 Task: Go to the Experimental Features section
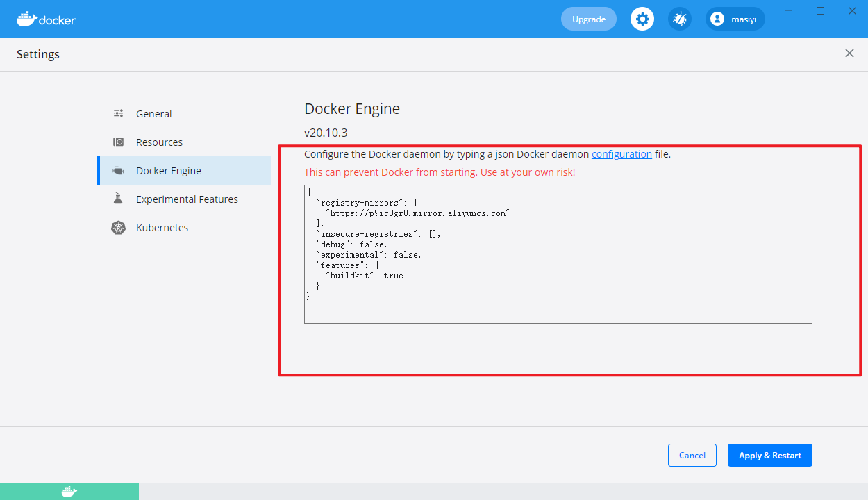point(184,199)
